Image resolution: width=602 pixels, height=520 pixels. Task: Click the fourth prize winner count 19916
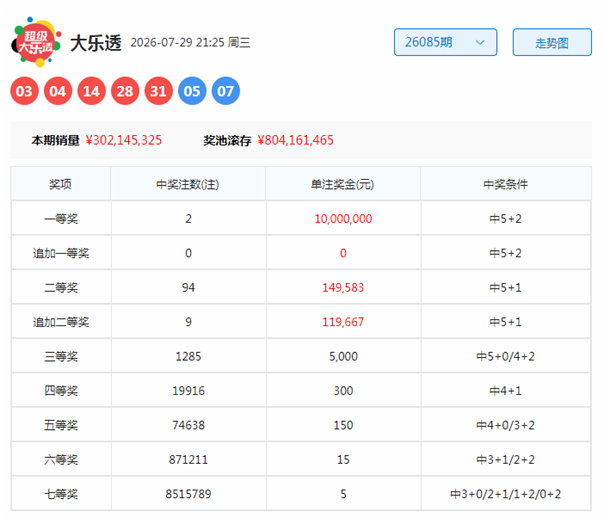click(x=188, y=391)
